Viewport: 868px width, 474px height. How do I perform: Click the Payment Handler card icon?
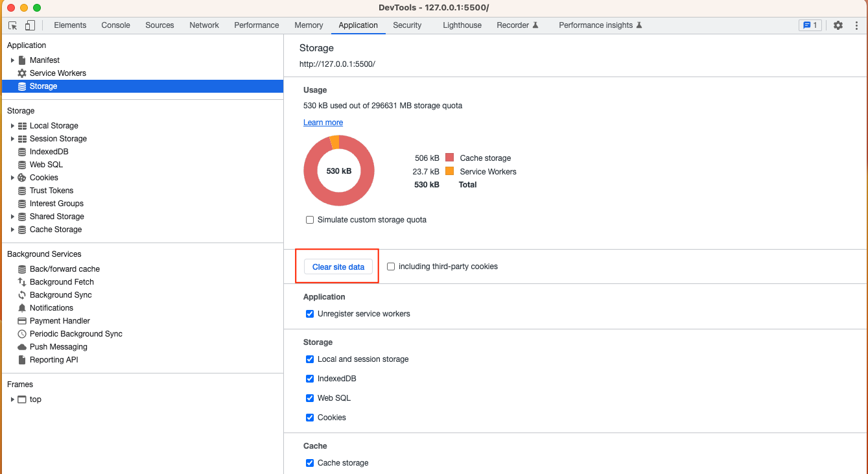coord(22,321)
